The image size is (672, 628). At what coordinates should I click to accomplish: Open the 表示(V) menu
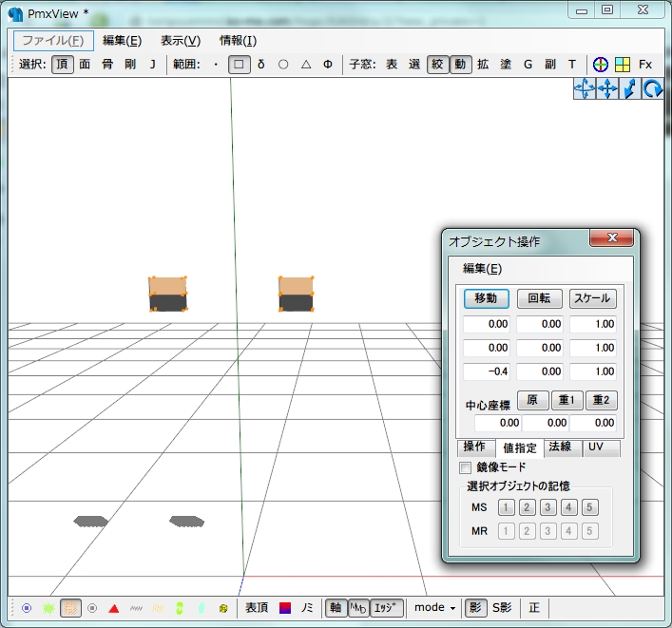pyautogui.click(x=180, y=40)
